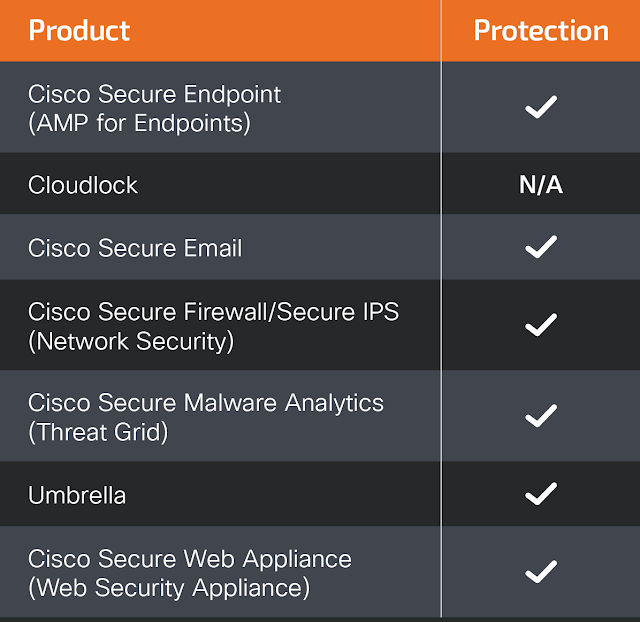This screenshot has height=622, width=640.
Task: Select the N/A value for Cloudlock
Action: [541, 184]
